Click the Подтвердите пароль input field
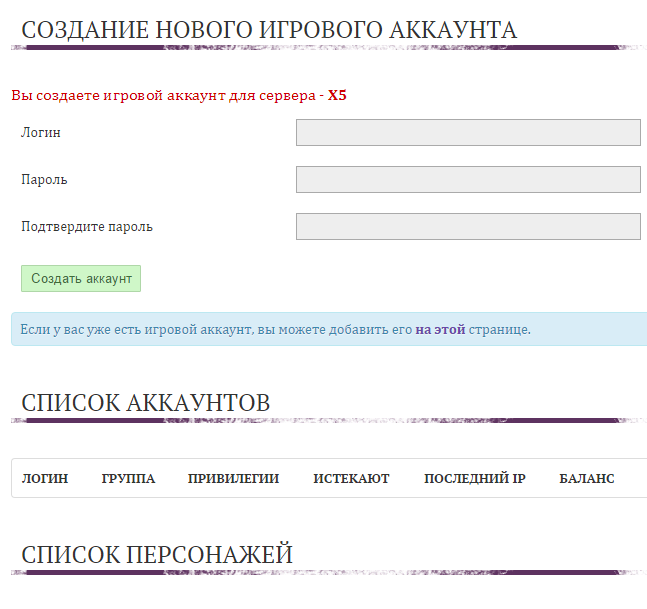Screen dimensions: 647x609 point(468,227)
